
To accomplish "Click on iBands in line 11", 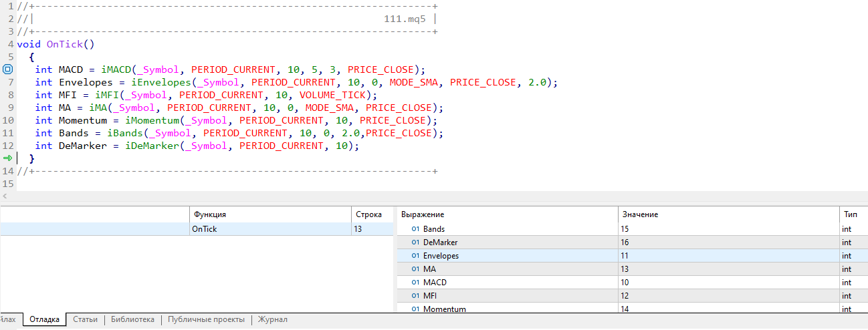I will [x=125, y=133].
